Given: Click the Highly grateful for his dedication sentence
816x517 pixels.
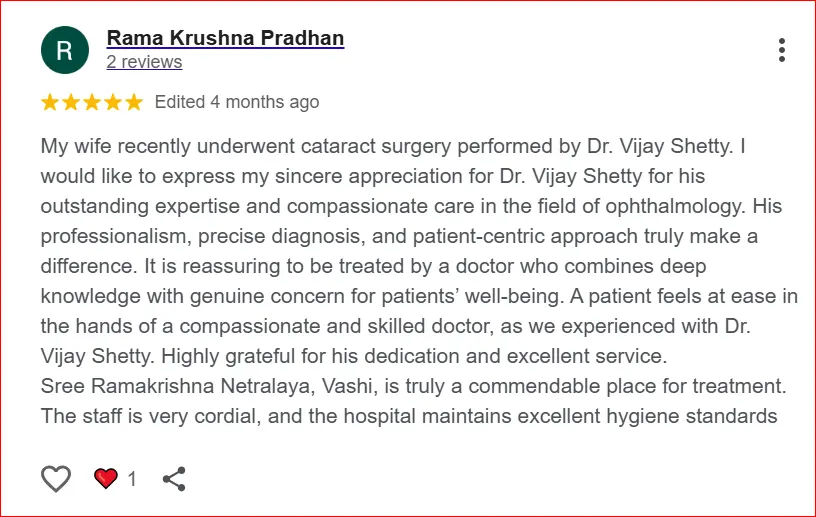Looking at the screenshot, I should coord(414,357).
